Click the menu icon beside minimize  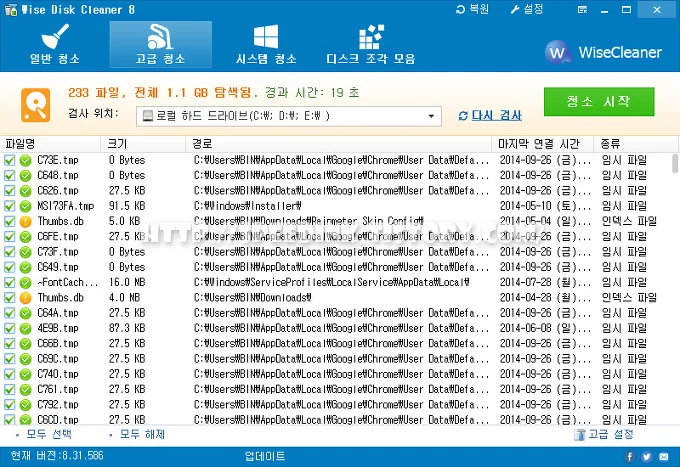[x=582, y=10]
